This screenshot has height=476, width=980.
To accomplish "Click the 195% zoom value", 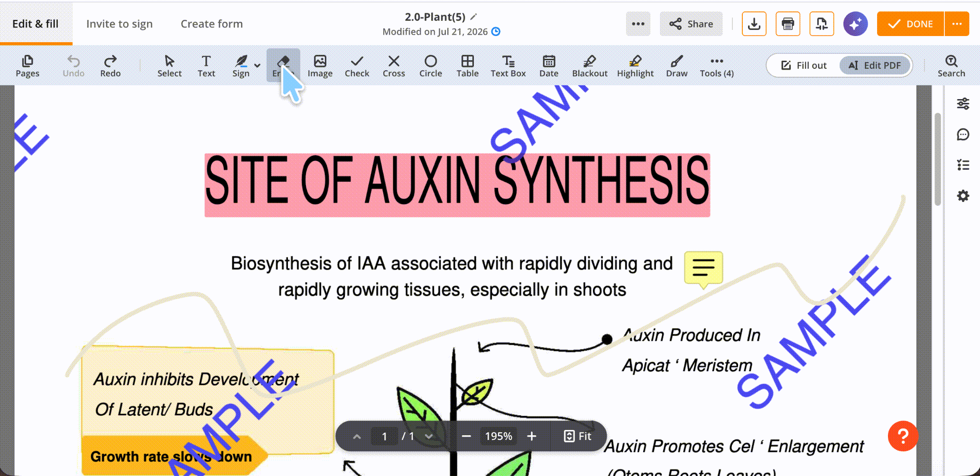I will 499,436.
